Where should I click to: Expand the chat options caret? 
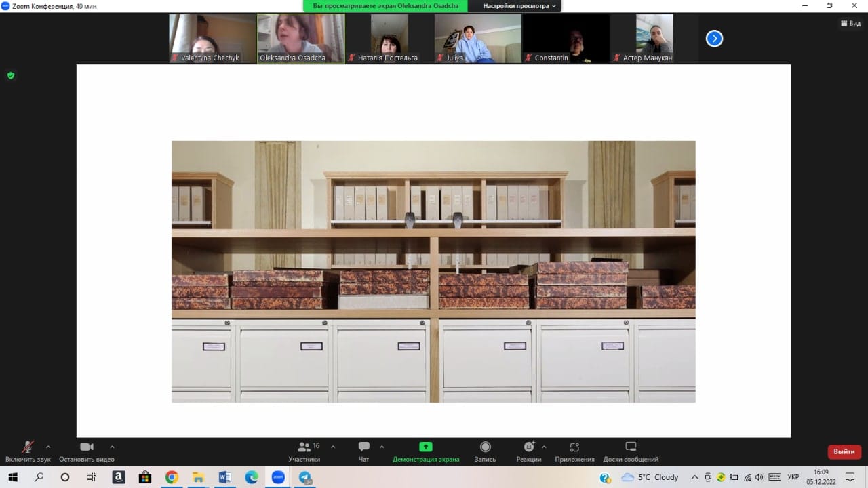coord(382,447)
